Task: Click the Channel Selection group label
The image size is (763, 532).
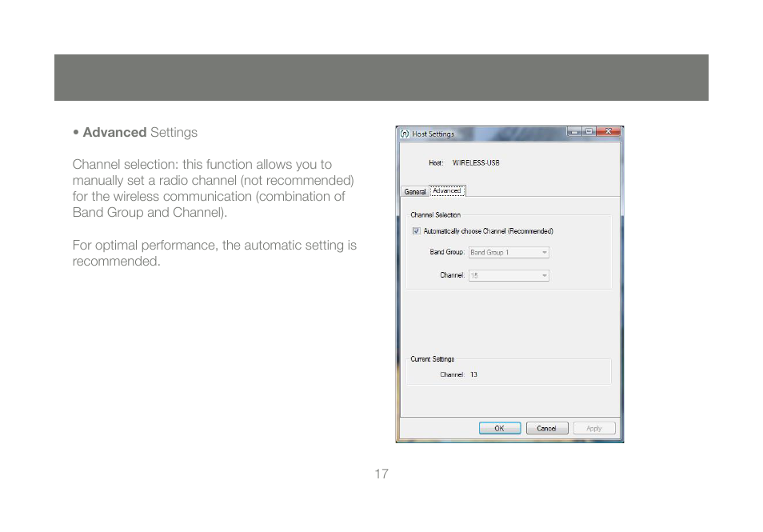Action: [436, 214]
